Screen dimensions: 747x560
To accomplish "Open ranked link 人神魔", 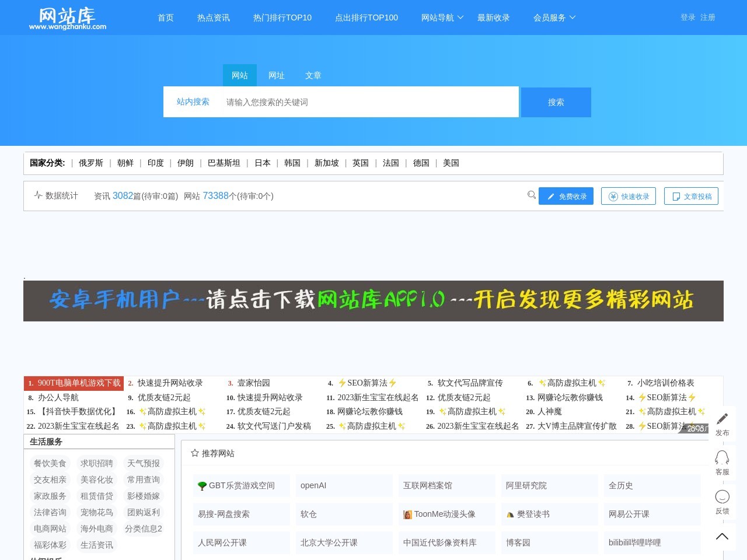I will point(550,412).
